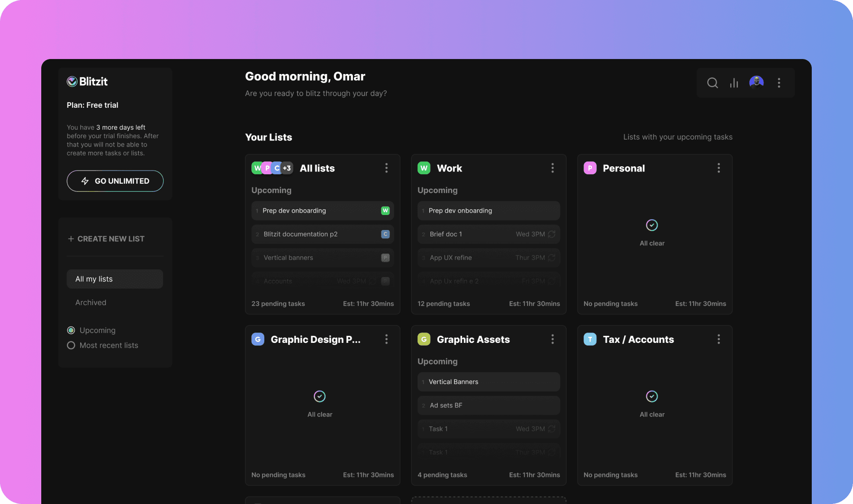Click the Blitzit logo icon
Viewport: 853px width, 504px height.
click(x=72, y=82)
